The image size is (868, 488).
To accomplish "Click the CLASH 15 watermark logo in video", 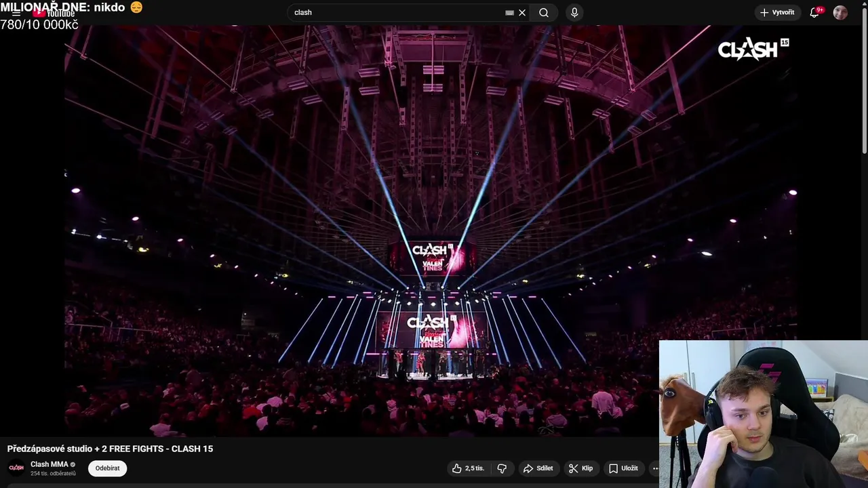I will pos(753,49).
